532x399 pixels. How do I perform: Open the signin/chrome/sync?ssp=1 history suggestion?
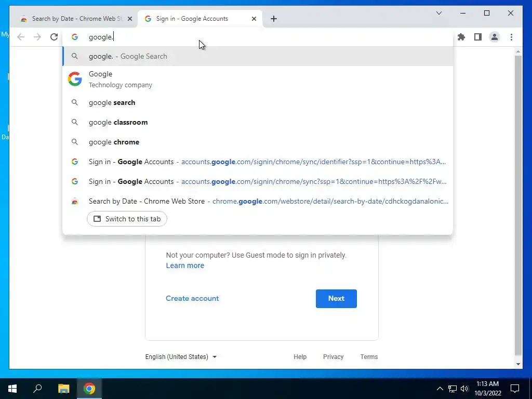(258, 181)
